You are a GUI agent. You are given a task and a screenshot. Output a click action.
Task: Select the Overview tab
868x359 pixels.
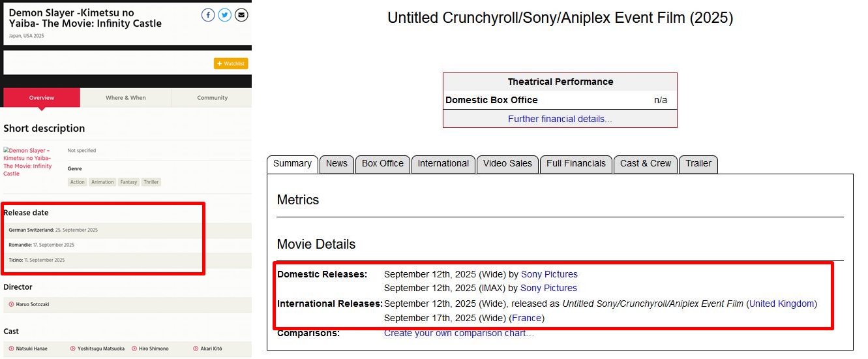pos(42,98)
